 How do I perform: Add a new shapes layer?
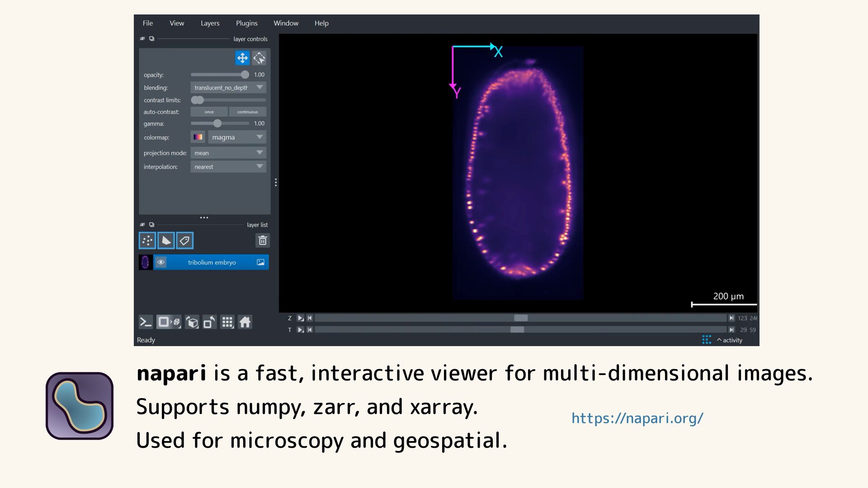click(x=166, y=240)
